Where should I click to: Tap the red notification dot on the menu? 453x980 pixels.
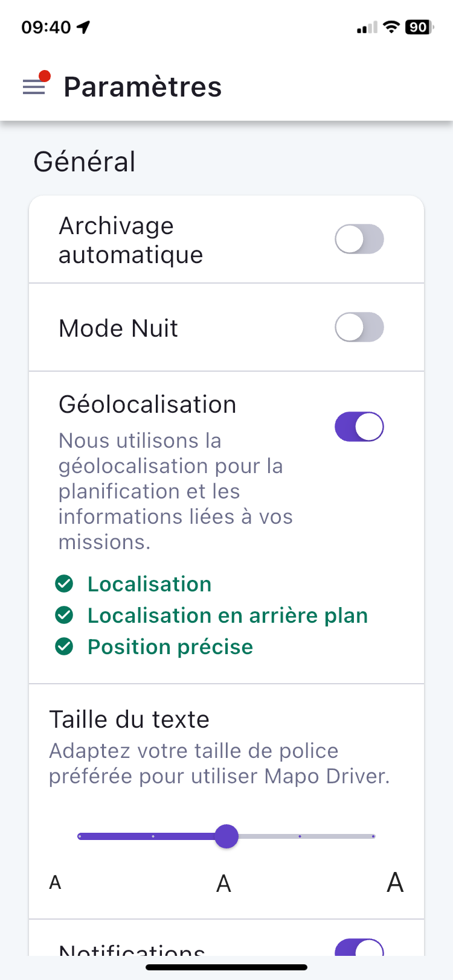point(44,76)
